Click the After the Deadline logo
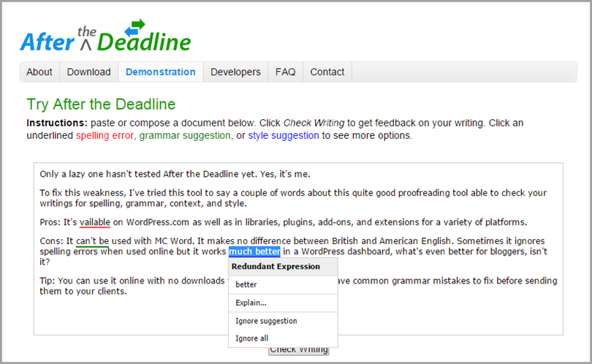Screen dimensions: 592x364 (105, 37)
